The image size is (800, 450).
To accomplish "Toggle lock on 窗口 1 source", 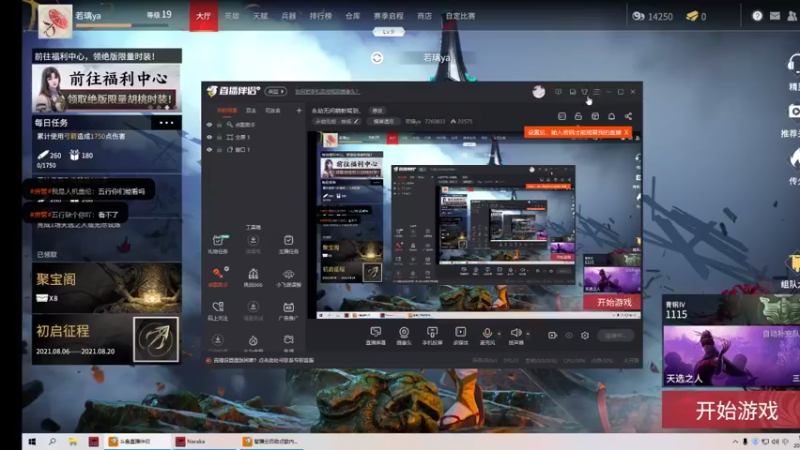I will (219, 149).
